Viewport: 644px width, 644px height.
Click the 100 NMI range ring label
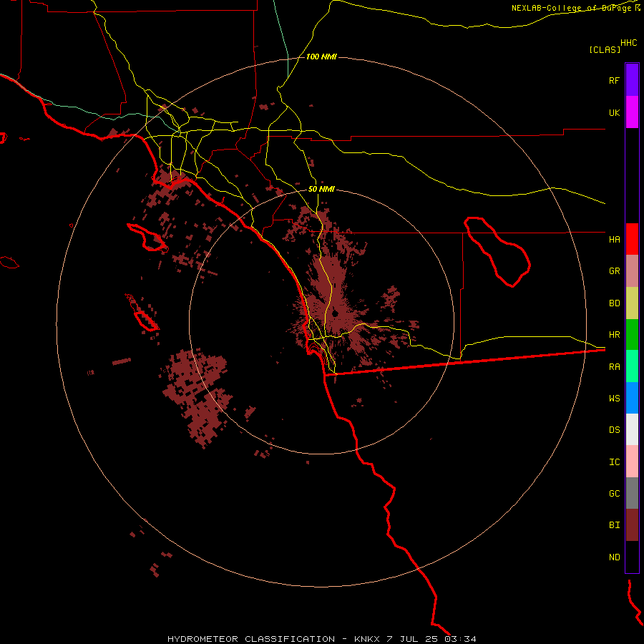(x=321, y=57)
